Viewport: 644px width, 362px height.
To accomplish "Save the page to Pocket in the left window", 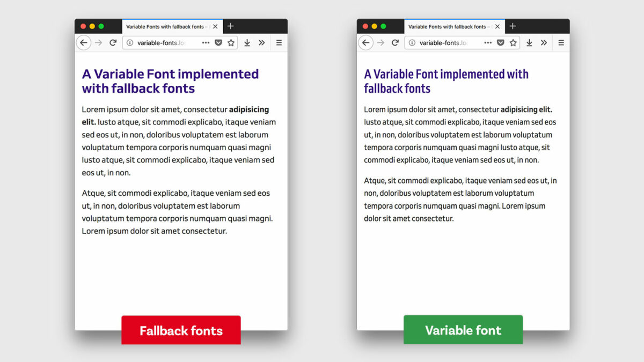I will 218,42.
